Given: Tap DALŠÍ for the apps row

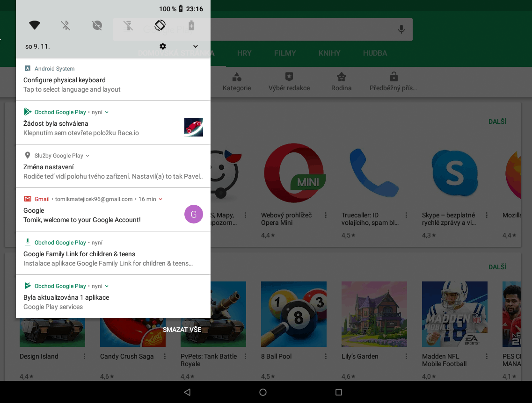Looking at the screenshot, I should (497, 122).
